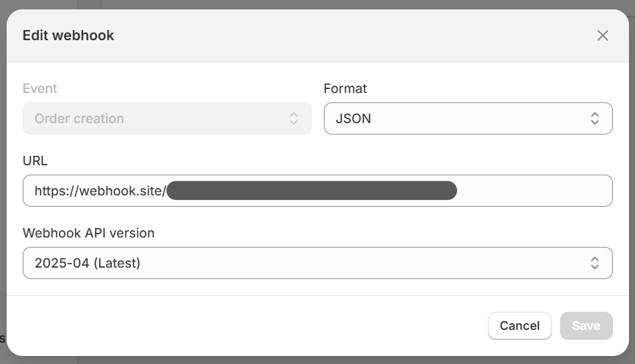Screen dimensions: 635x364
Task: Click the URL field label
Action: click(35, 161)
